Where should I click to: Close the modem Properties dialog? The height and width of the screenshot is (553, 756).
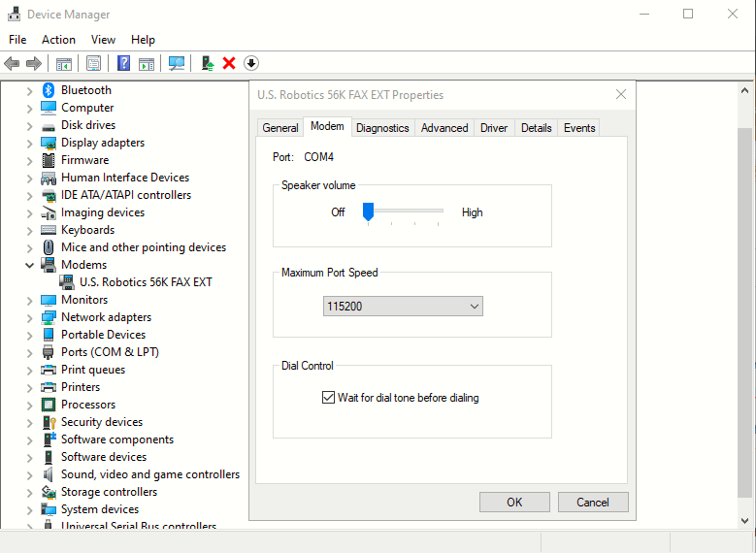pyautogui.click(x=621, y=94)
